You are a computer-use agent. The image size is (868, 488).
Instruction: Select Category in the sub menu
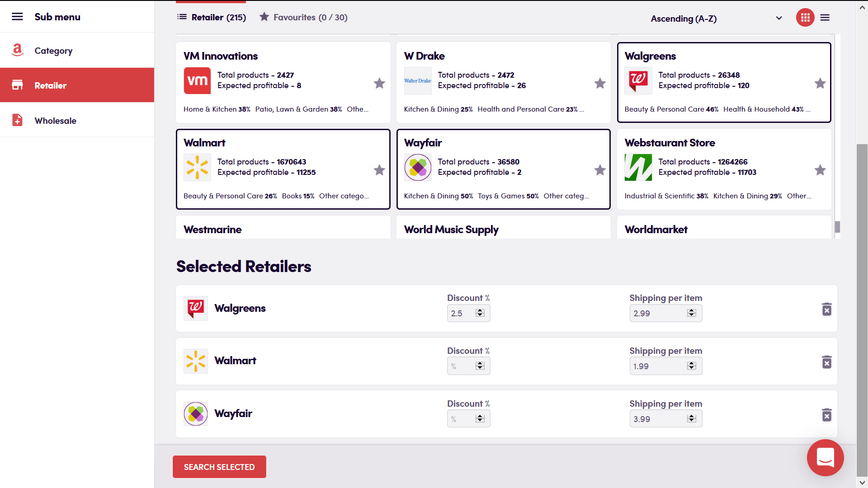point(77,50)
